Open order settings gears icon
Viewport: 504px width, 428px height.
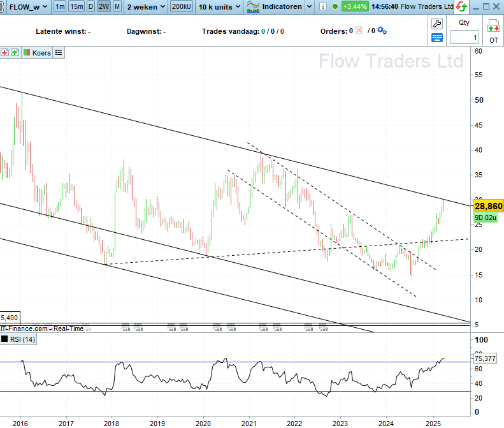click(x=382, y=31)
